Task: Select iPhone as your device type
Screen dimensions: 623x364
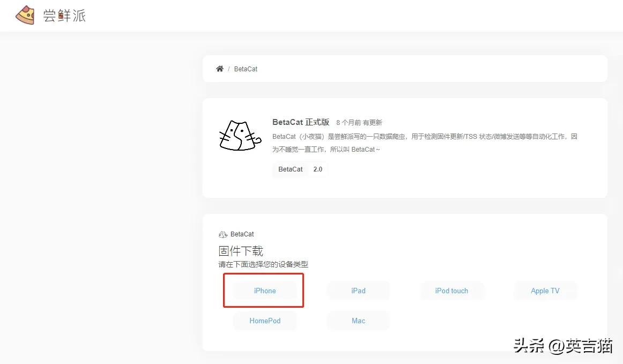Action: (264, 291)
